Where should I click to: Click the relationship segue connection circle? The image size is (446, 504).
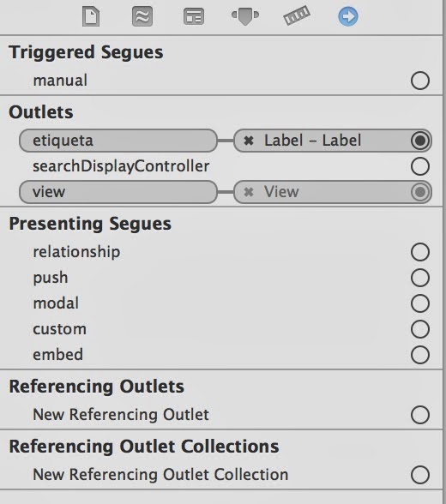tap(420, 252)
